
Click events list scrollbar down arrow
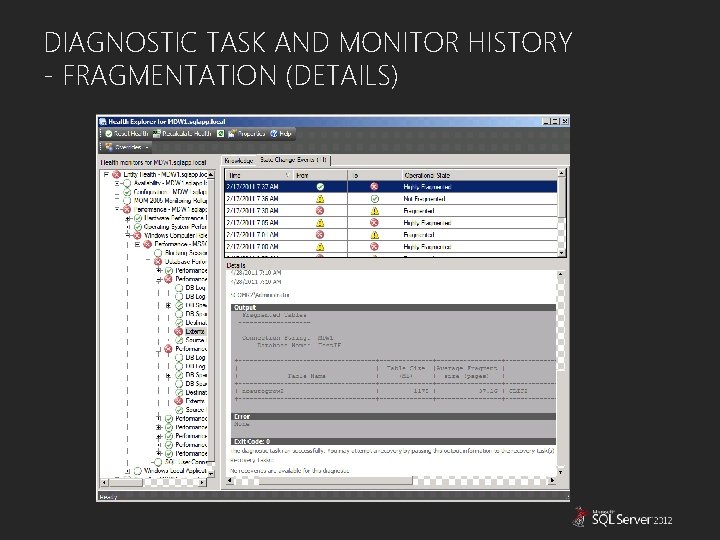tap(562, 253)
